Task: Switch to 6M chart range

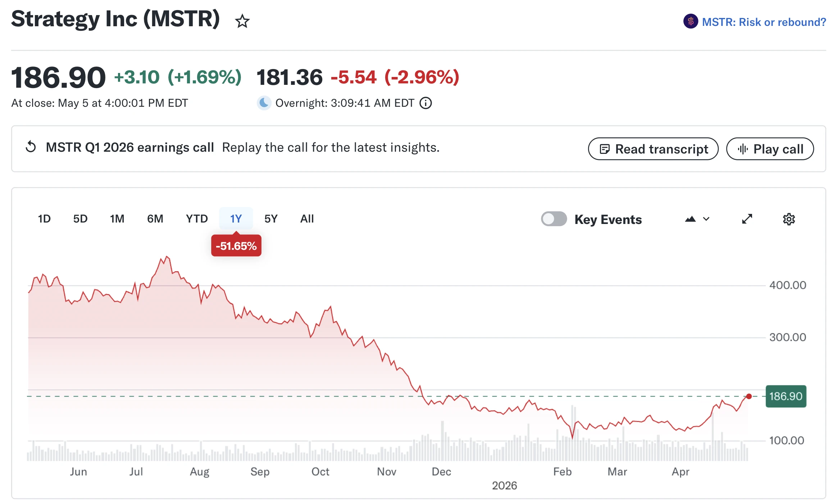Action: pyautogui.click(x=155, y=219)
